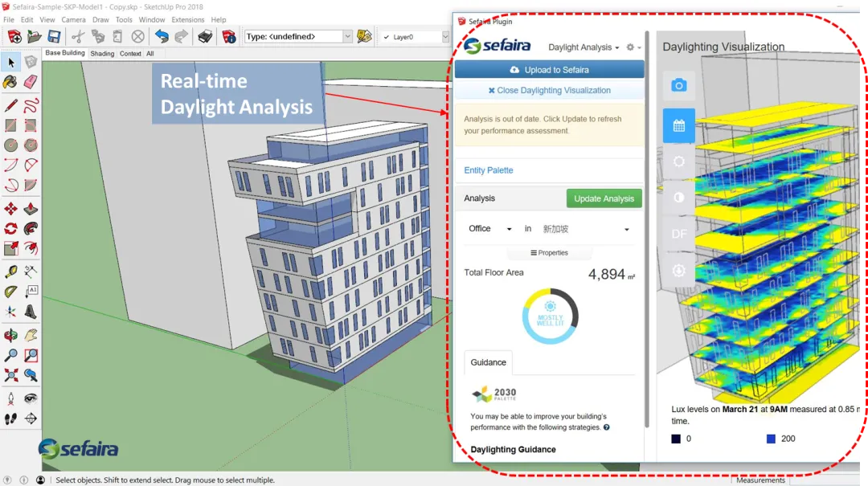The width and height of the screenshot is (868, 486).
Task: Click Close Daylighting Visualization
Action: click(550, 90)
